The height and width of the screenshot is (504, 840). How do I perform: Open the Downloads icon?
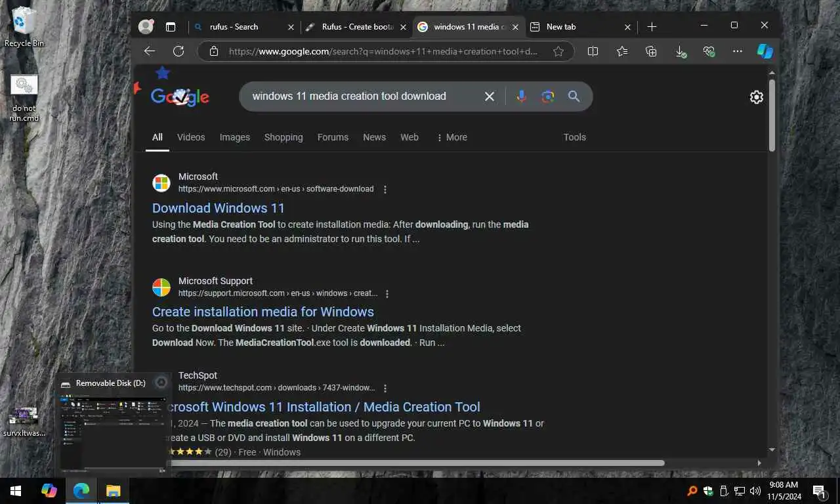click(681, 51)
